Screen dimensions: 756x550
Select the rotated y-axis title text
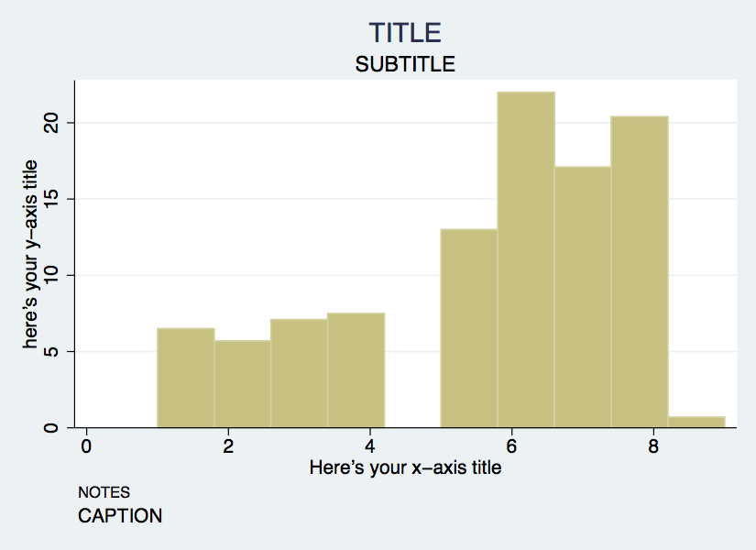[x=30, y=254]
